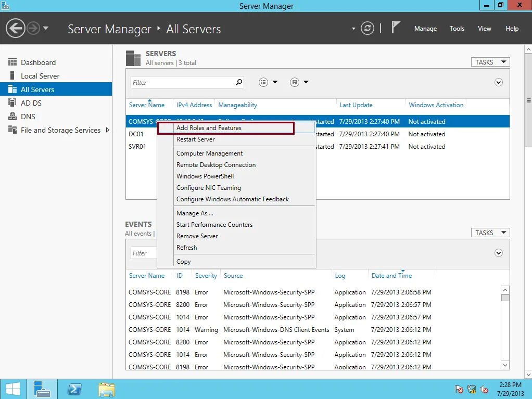The width and height of the screenshot is (532, 399).
Task: Collapse the Events filter panel chevron
Action: coord(498,253)
